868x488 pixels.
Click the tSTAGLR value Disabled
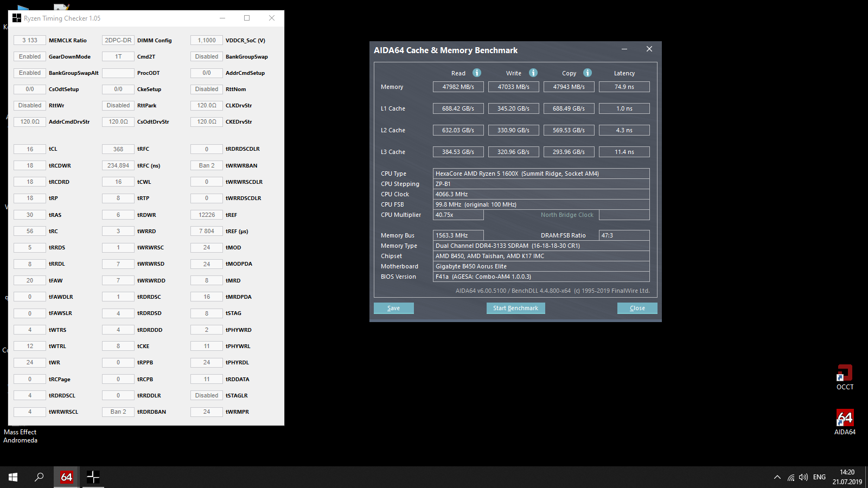[x=207, y=395]
